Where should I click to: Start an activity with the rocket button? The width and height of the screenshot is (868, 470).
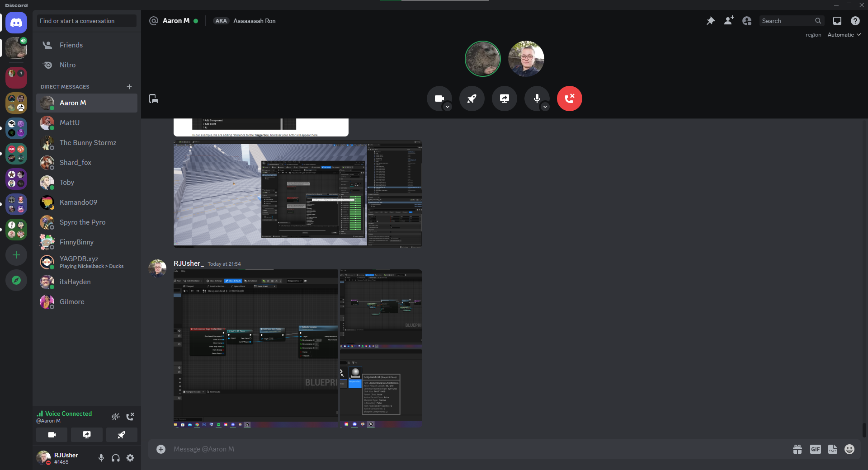pyautogui.click(x=472, y=99)
